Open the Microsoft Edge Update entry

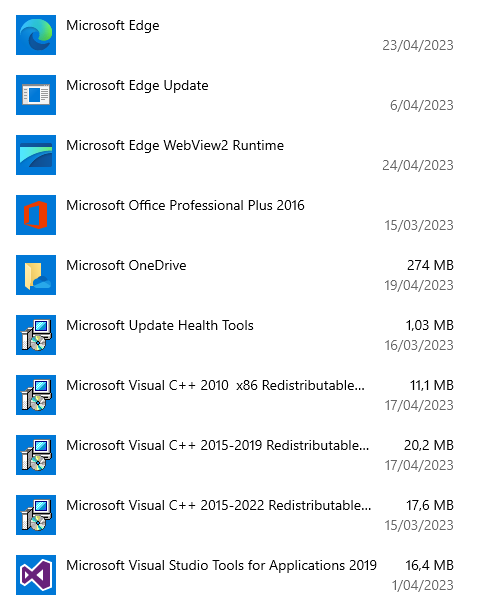click(x=137, y=86)
